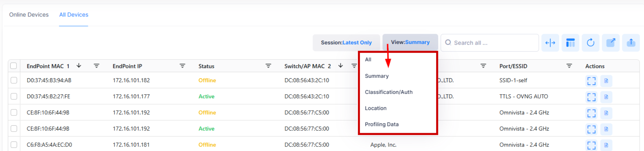644x151 pixels.
Task: Sort EndPoint MAC column with arrow
Action: tap(79, 66)
